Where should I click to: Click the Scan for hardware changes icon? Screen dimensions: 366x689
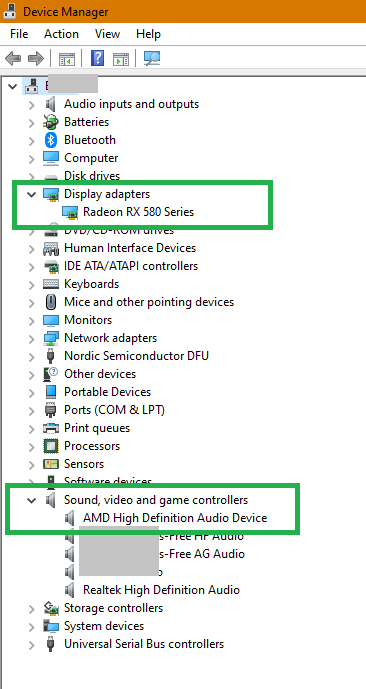point(152,58)
